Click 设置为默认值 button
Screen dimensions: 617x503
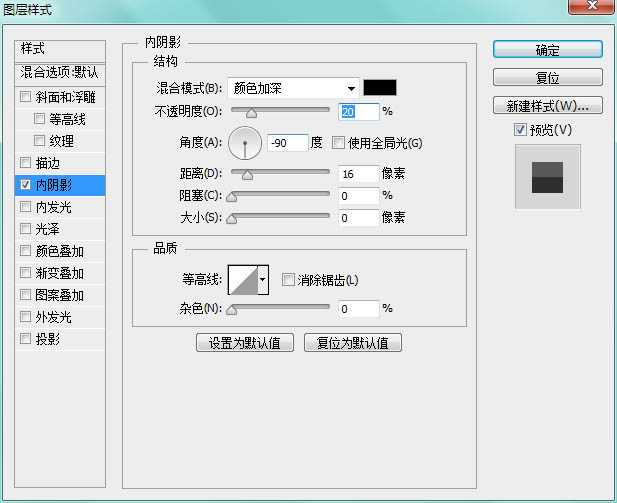[x=245, y=342]
